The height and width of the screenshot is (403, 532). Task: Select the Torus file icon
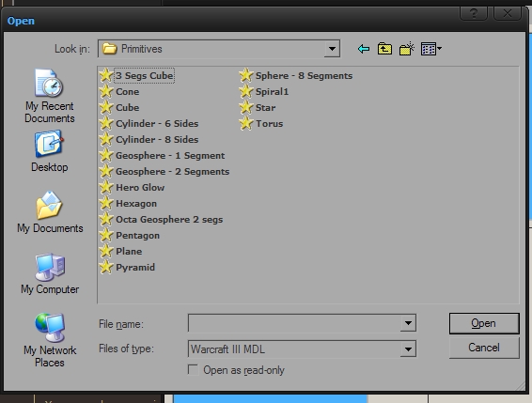(x=246, y=123)
